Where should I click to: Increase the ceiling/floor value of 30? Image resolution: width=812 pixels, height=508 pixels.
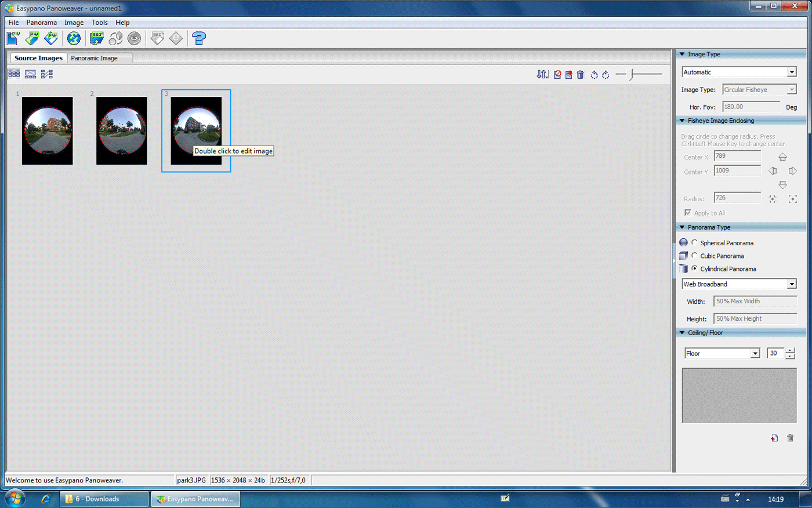[790, 350]
